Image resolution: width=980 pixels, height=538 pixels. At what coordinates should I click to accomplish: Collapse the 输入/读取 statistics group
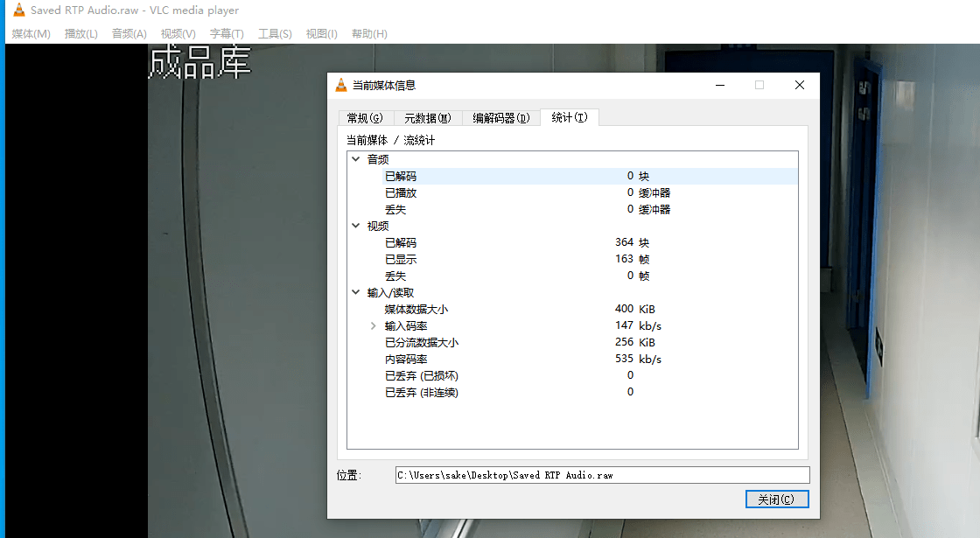pos(355,292)
